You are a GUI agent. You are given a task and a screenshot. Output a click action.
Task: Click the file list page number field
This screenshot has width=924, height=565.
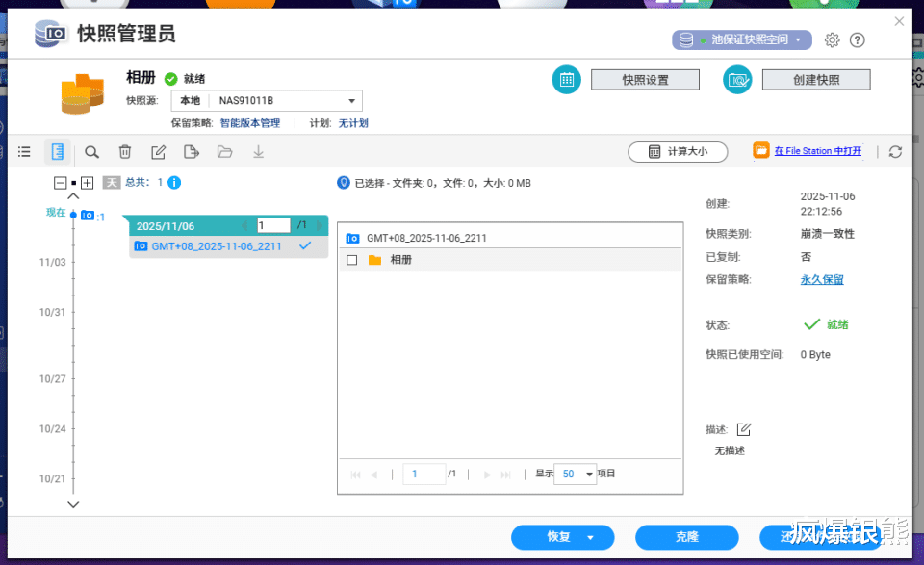423,474
